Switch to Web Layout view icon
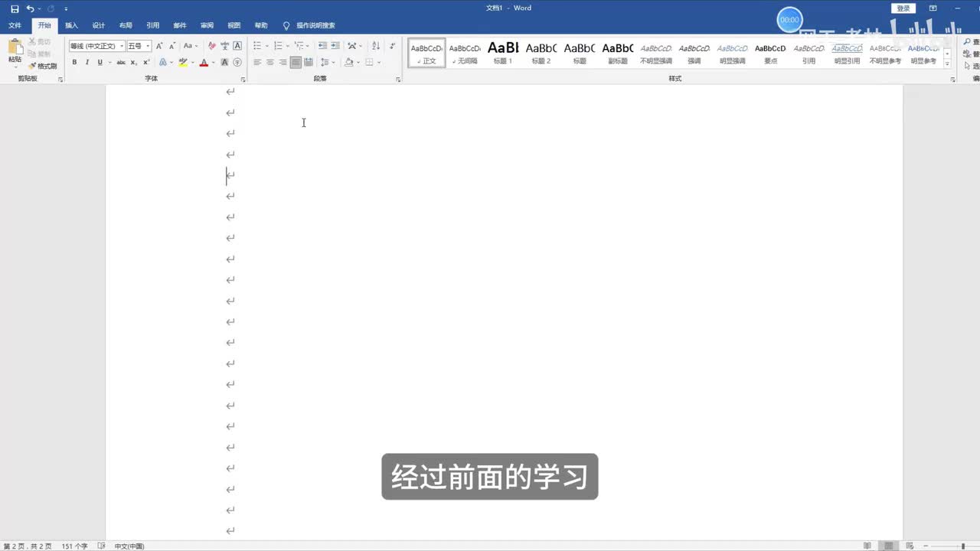This screenshot has width=980, height=551. [x=910, y=546]
